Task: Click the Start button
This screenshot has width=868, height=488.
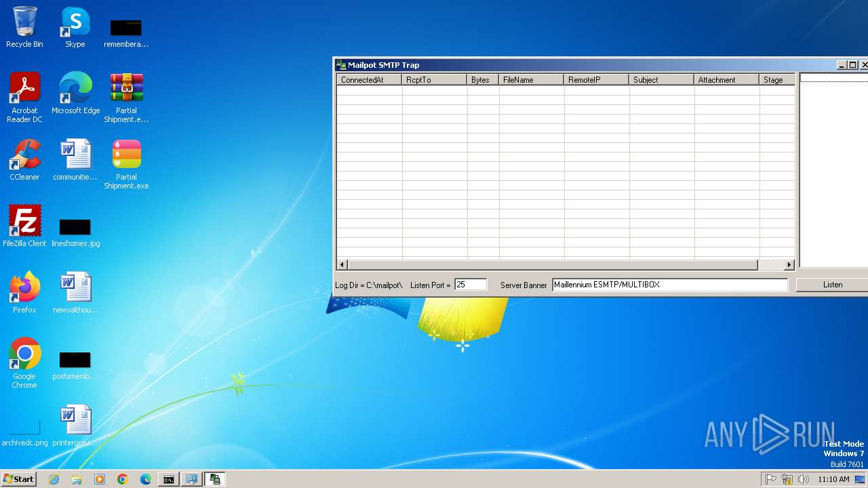Action: (x=19, y=479)
